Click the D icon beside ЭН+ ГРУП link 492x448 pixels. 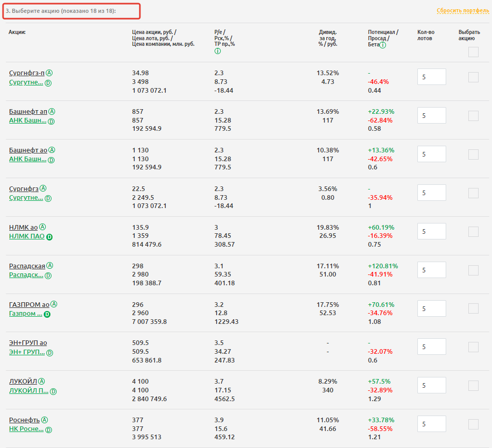pyautogui.click(x=49, y=353)
